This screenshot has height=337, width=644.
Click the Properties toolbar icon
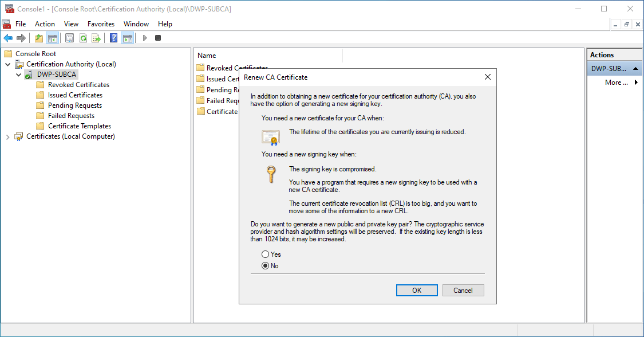point(69,38)
